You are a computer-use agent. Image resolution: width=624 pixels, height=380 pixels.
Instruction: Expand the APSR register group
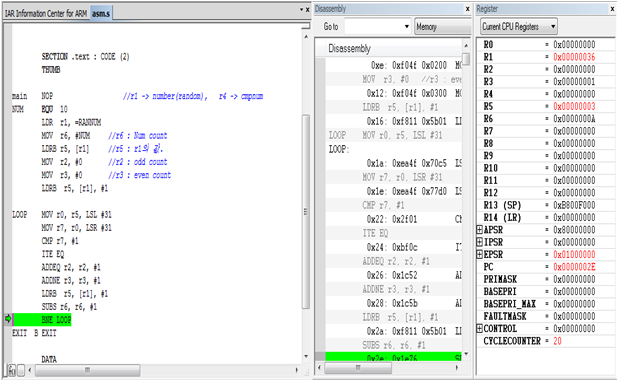(480, 230)
